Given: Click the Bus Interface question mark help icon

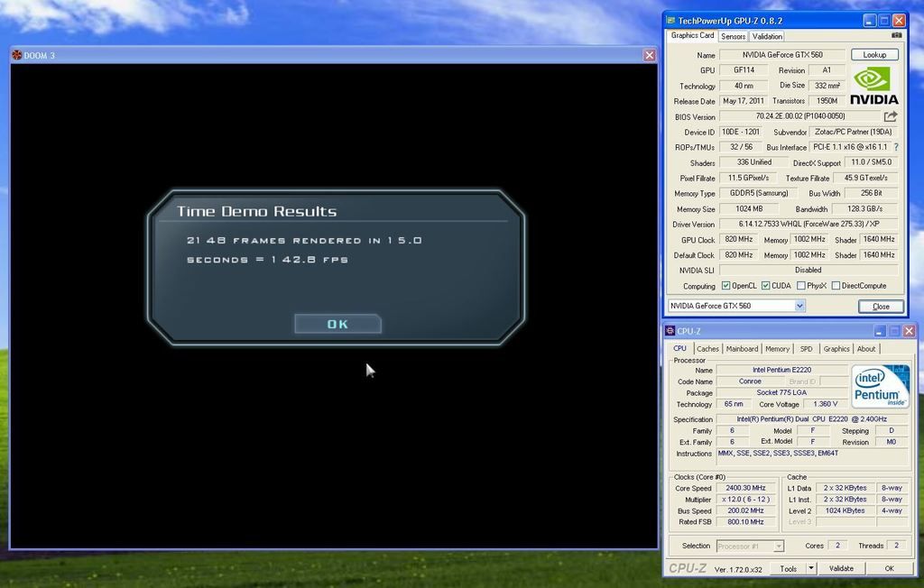Looking at the screenshot, I should click(x=896, y=147).
